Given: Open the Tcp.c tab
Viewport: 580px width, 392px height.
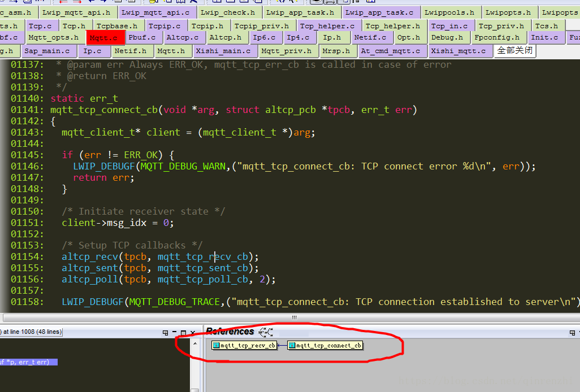Looking at the screenshot, I should tap(42, 26).
